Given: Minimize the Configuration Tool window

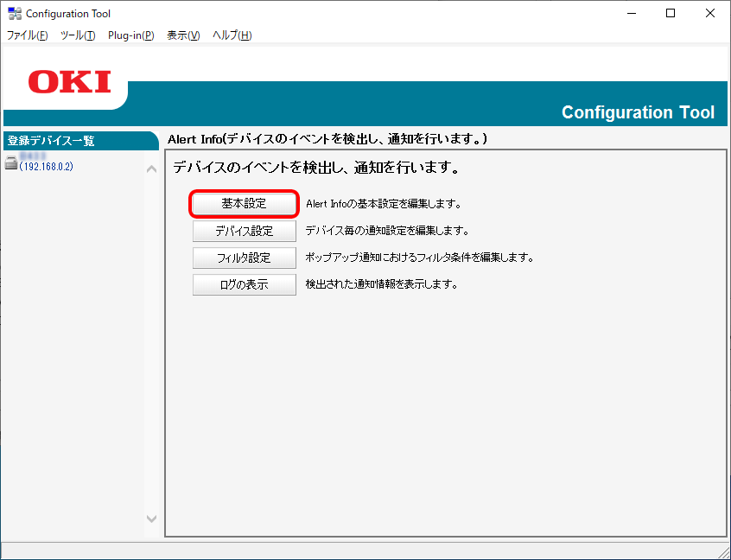Looking at the screenshot, I should coord(632,14).
